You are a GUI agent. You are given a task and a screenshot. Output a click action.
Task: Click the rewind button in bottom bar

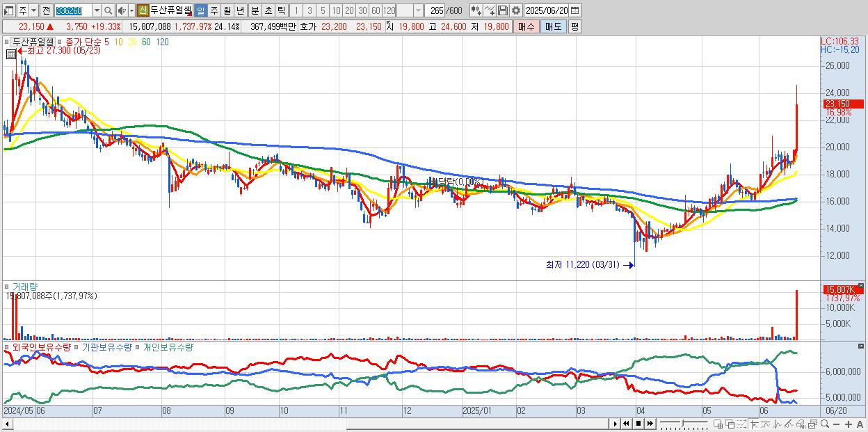point(626,424)
